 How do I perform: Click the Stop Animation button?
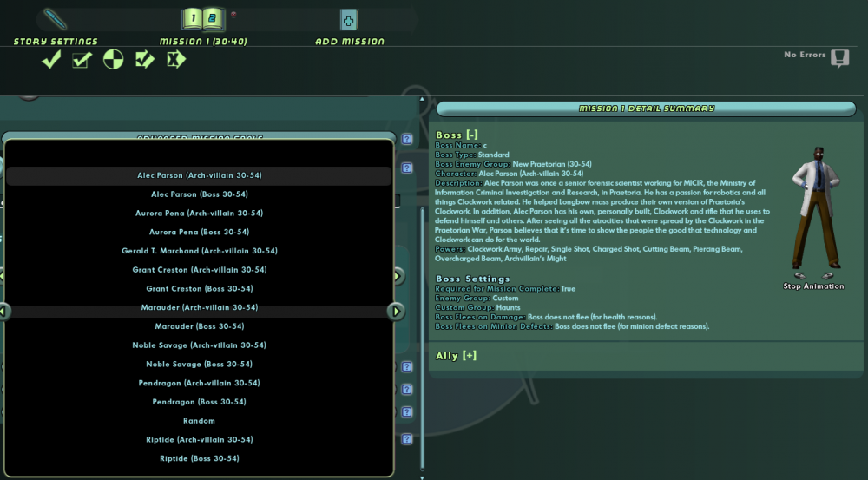click(813, 286)
